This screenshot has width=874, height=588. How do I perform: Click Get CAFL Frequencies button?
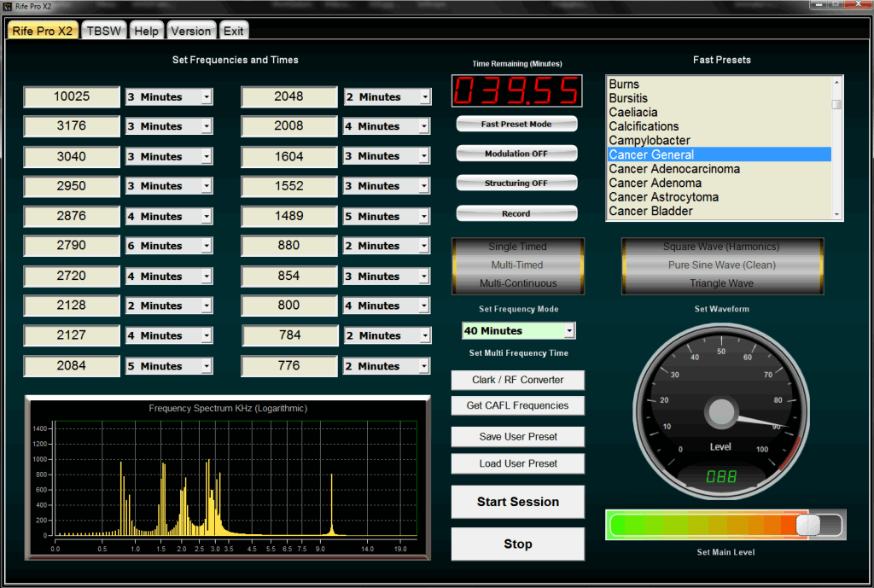point(518,405)
